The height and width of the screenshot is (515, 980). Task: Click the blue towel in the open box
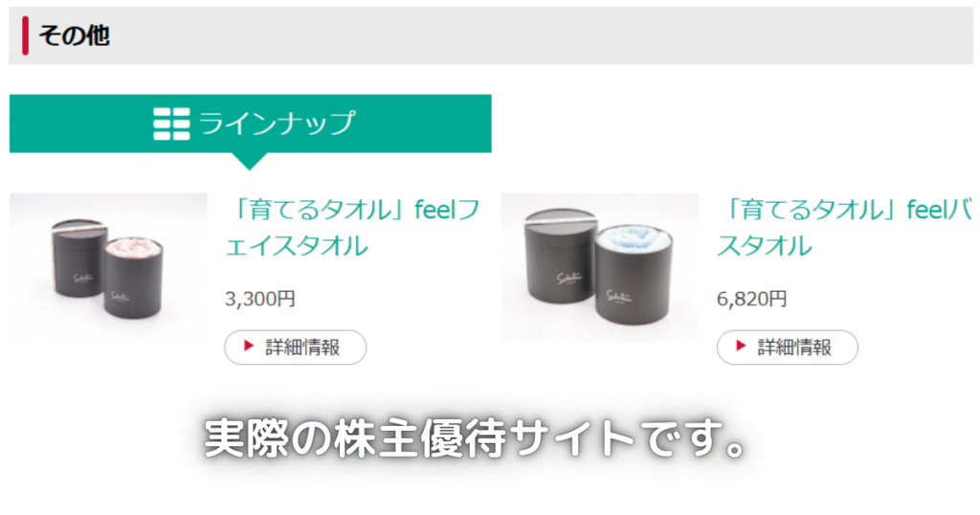point(634,238)
